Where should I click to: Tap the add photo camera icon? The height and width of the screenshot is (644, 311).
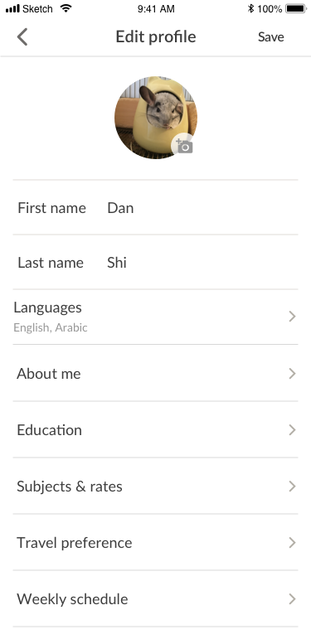pyautogui.click(x=183, y=145)
